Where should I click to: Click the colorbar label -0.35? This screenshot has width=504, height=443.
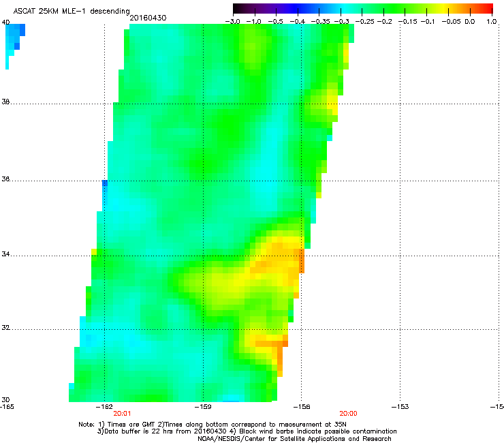(321, 21)
